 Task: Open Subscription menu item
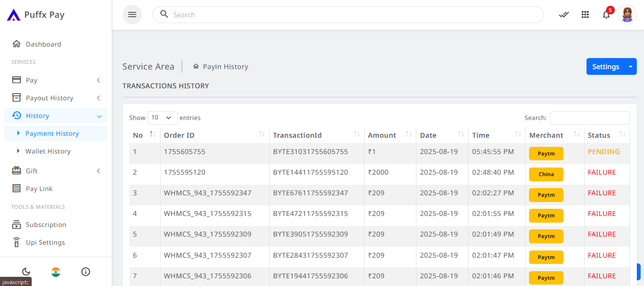[56, 225]
